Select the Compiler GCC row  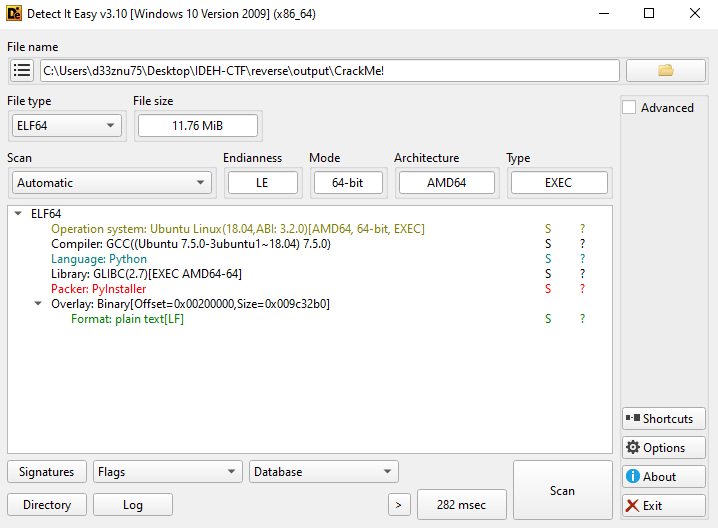click(191, 244)
